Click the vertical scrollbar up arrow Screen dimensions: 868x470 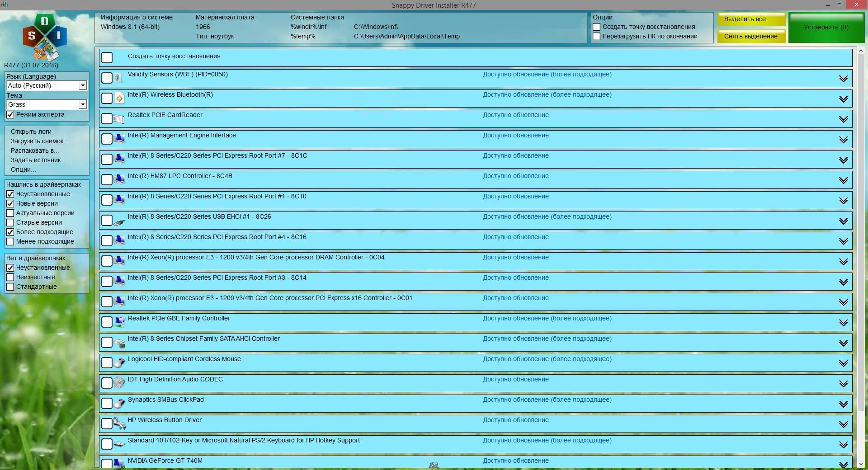pyautogui.click(x=861, y=50)
